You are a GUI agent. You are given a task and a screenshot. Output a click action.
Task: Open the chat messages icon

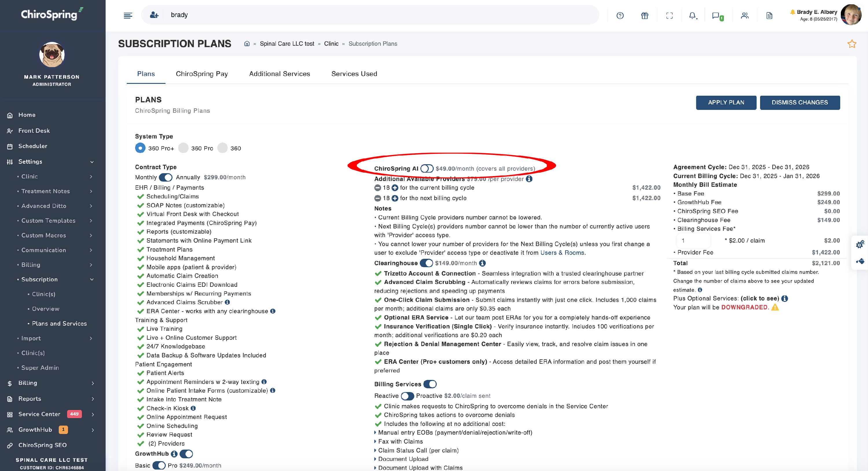coord(715,16)
